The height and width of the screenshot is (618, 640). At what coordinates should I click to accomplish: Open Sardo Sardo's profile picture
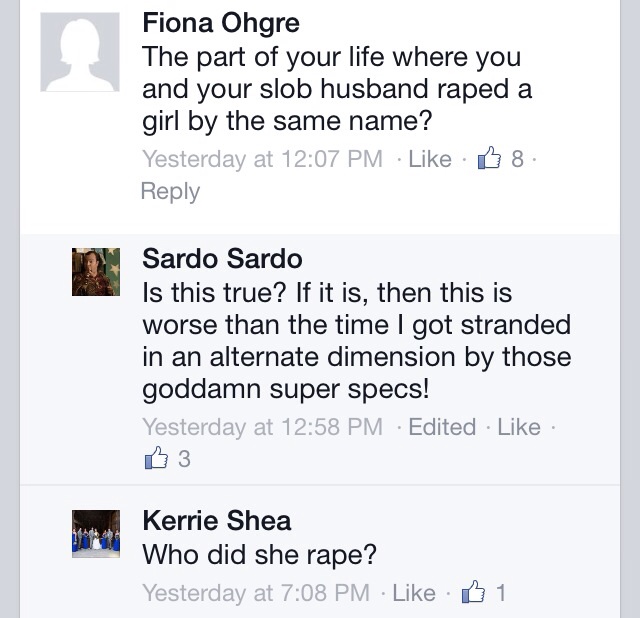point(96,272)
